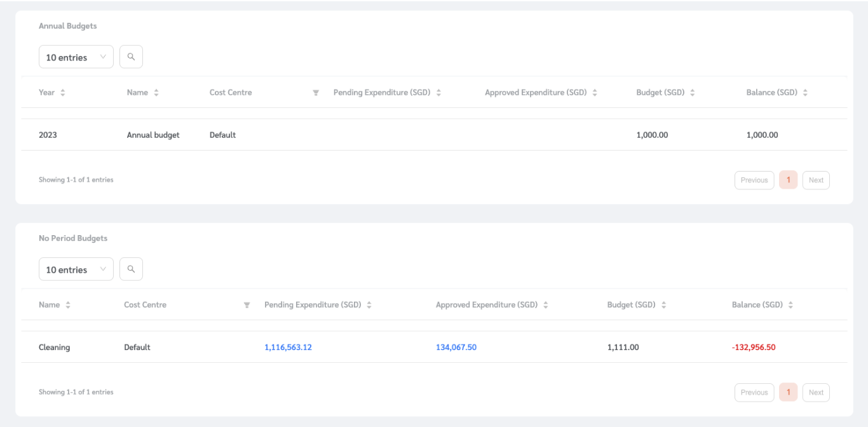This screenshot has width=868, height=427.
Task: Select page 1 in No Period Budgets
Action: 788,392
